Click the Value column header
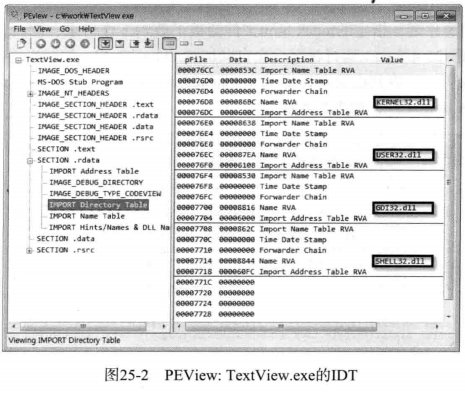This screenshot has width=465, height=402. [392, 60]
